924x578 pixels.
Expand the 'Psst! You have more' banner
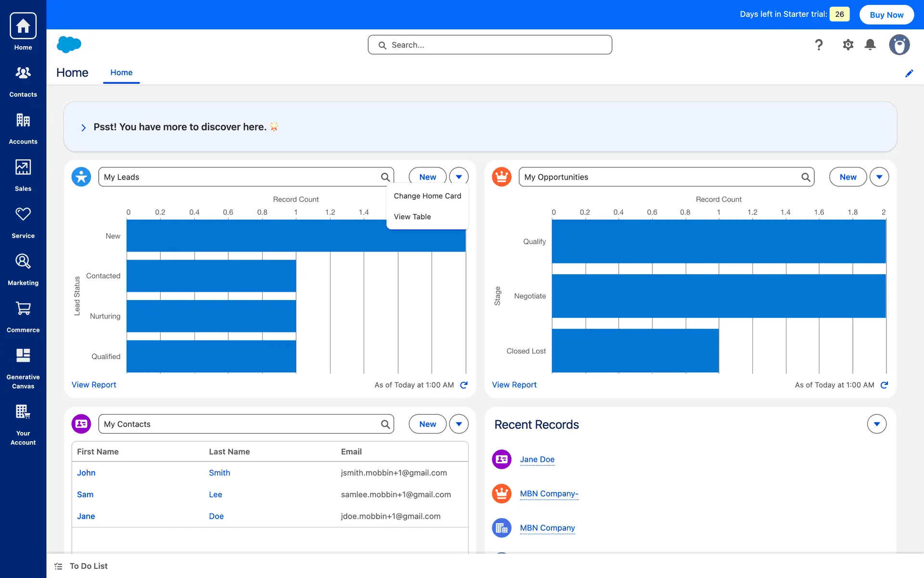84,128
